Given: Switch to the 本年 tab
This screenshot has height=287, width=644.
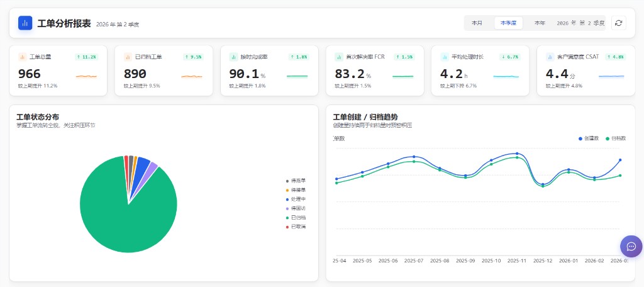Looking at the screenshot, I should [x=540, y=23].
